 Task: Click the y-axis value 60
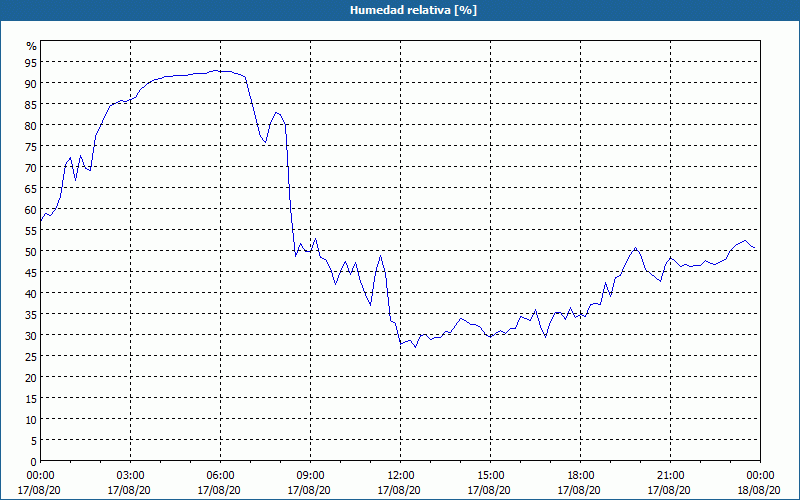pyautogui.click(x=32, y=209)
